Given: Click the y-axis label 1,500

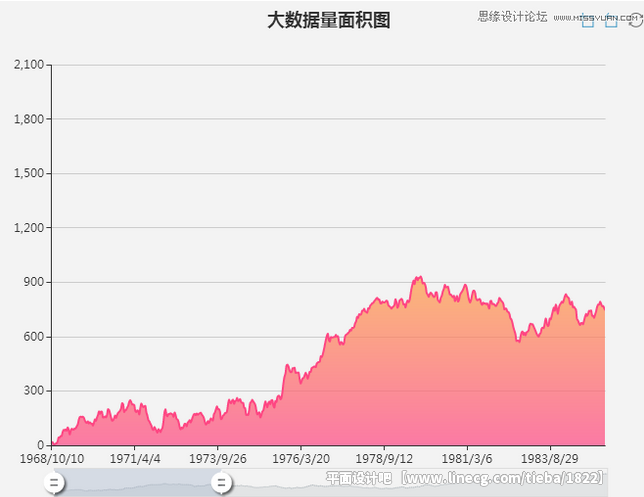Looking at the screenshot, I should tap(29, 173).
